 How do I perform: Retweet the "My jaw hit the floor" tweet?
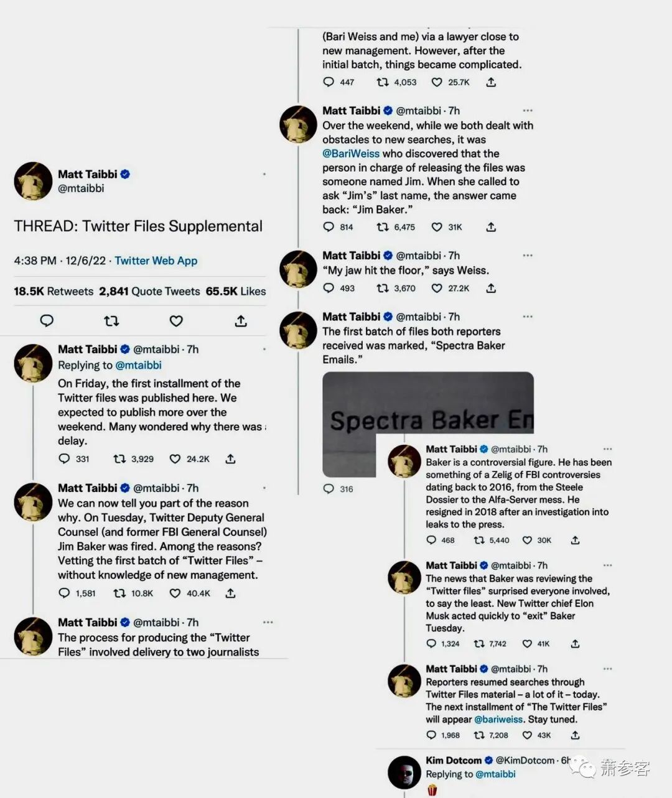click(396, 288)
